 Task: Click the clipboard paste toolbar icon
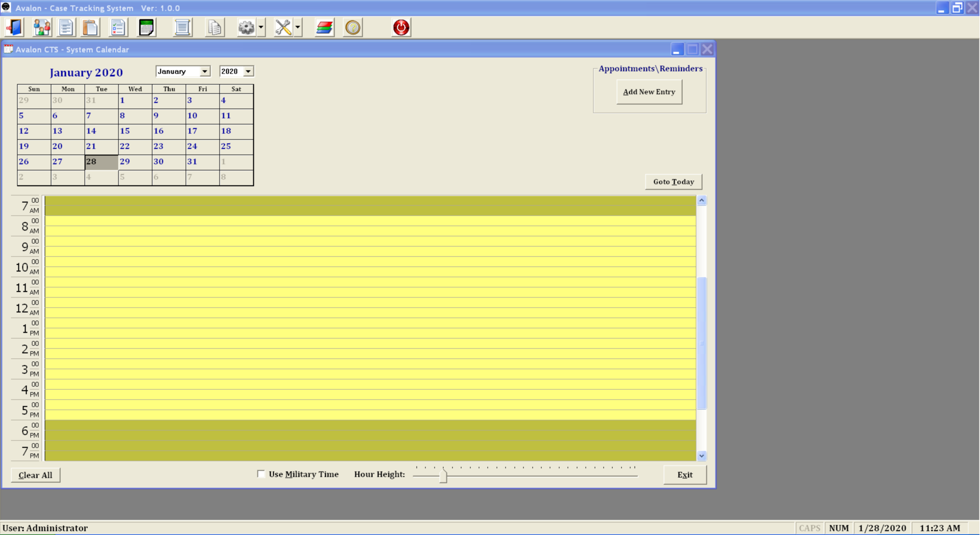click(90, 28)
